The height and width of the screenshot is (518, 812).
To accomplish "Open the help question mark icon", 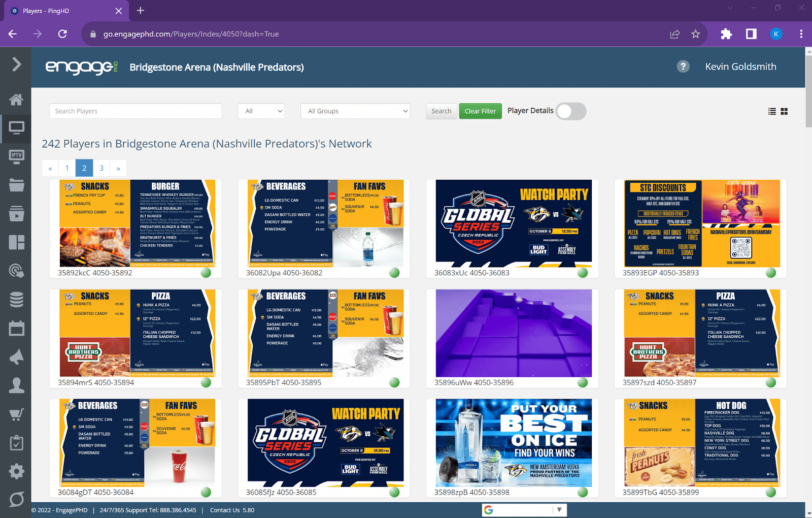I will coord(683,67).
